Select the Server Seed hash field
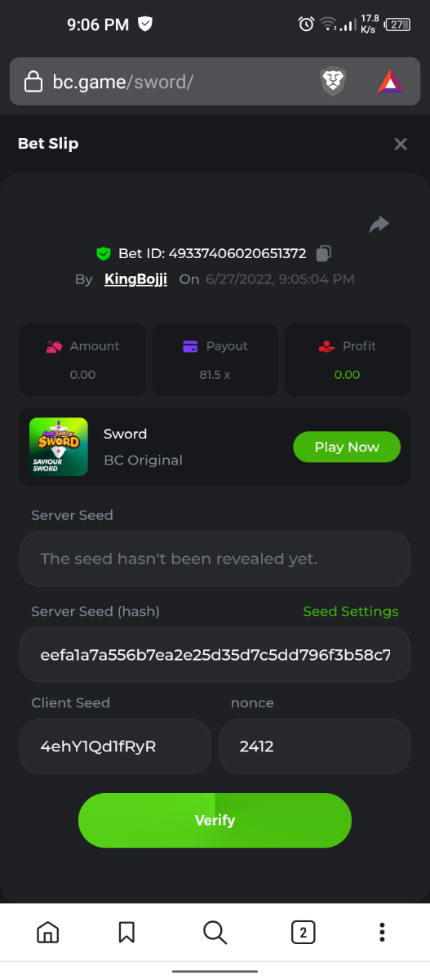 215,655
